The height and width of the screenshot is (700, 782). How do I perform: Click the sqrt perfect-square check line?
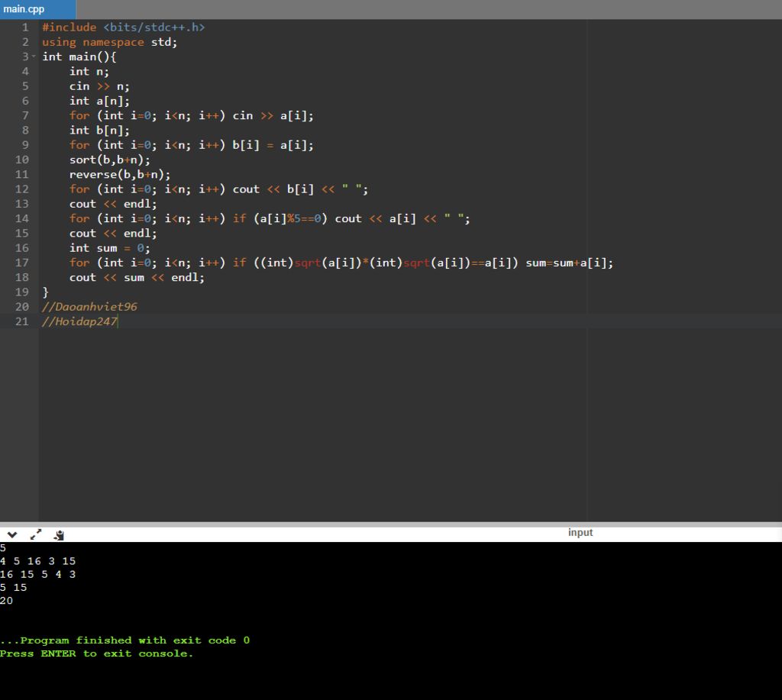341,263
